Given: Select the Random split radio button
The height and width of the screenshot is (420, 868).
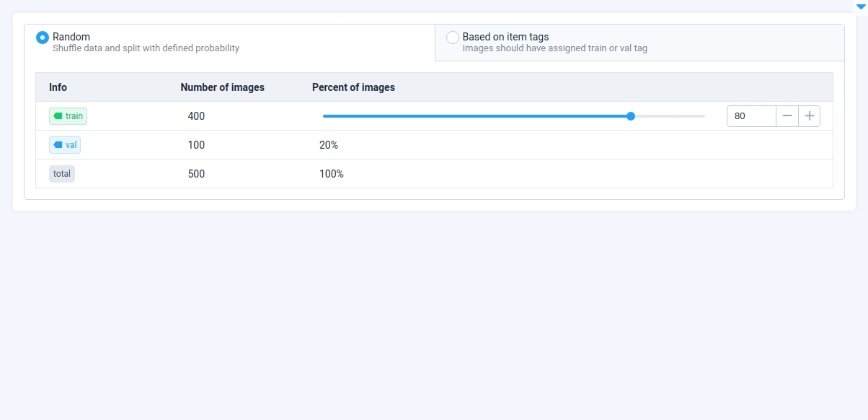Looking at the screenshot, I should click(x=43, y=37).
